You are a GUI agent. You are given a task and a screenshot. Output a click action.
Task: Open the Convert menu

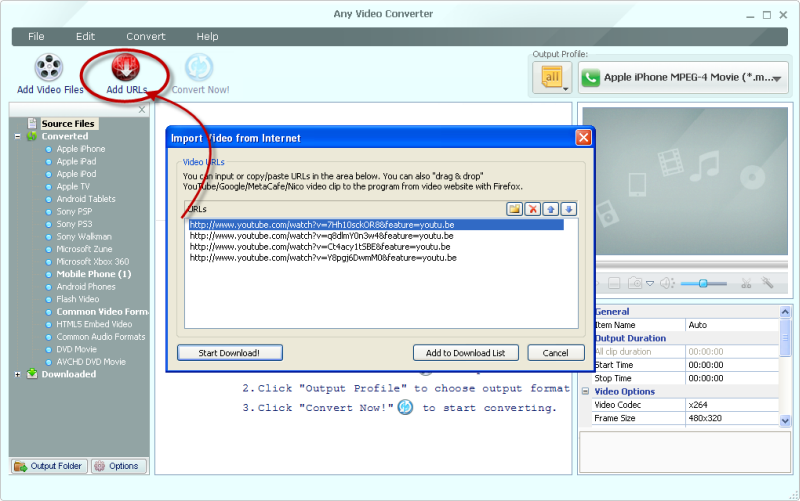[x=146, y=36]
